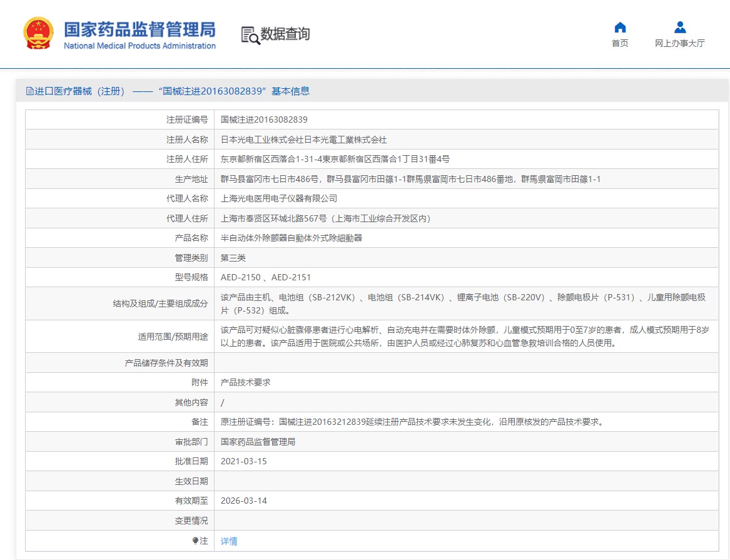Click the 国家药品监督管理局 site title

(139, 29)
